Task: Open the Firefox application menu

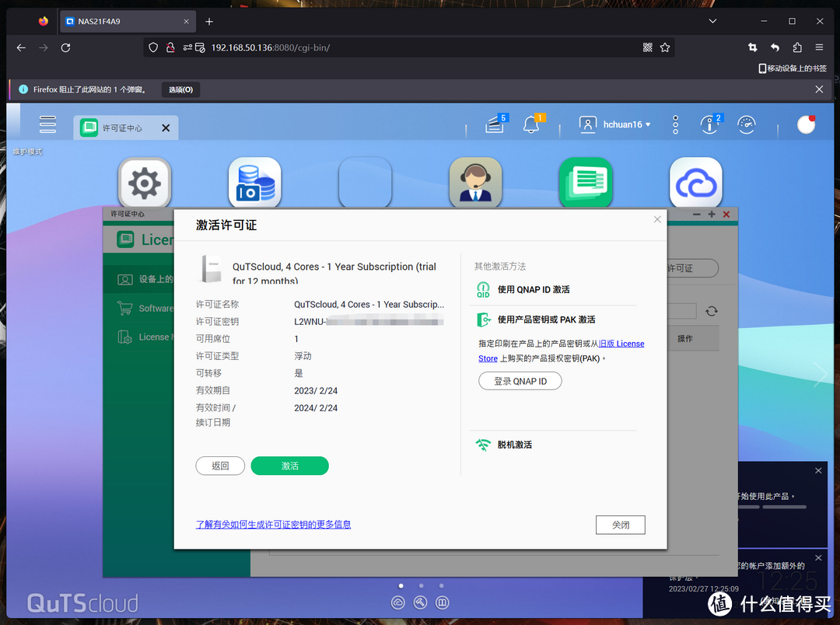Action: click(819, 47)
